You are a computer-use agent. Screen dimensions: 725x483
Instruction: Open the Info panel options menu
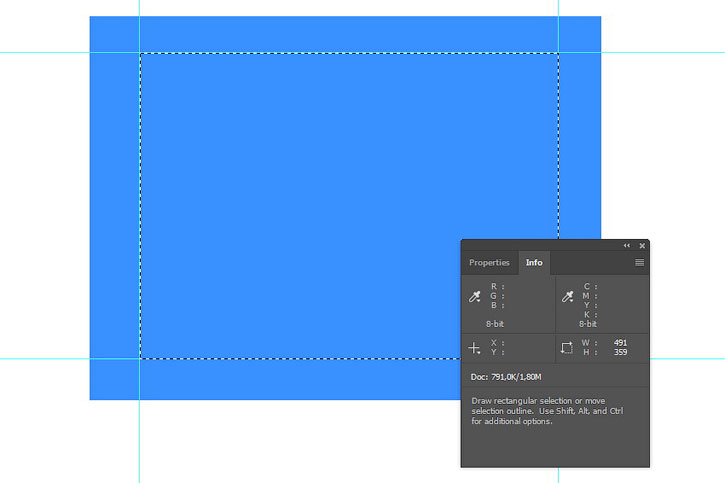pos(639,263)
